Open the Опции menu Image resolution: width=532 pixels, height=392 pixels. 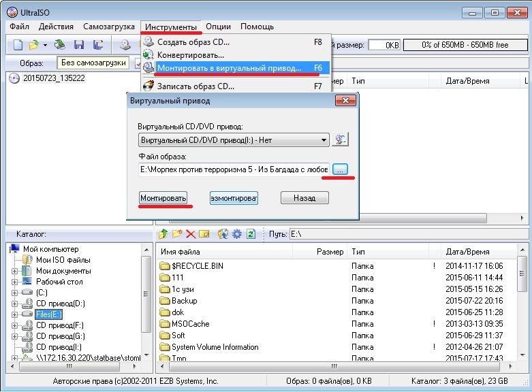click(219, 27)
